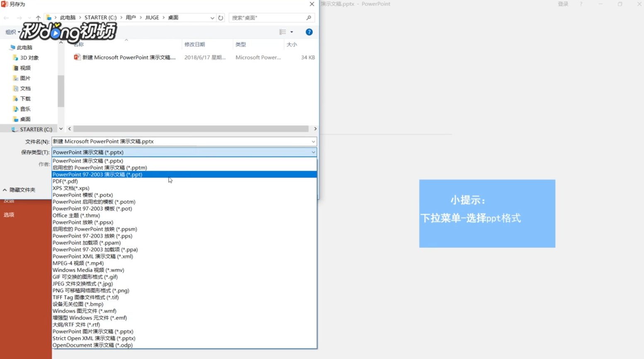Choose GIF 可交换的图形格式 (*.gif)
The height and width of the screenshot is (359, 644).
(184, 277)
